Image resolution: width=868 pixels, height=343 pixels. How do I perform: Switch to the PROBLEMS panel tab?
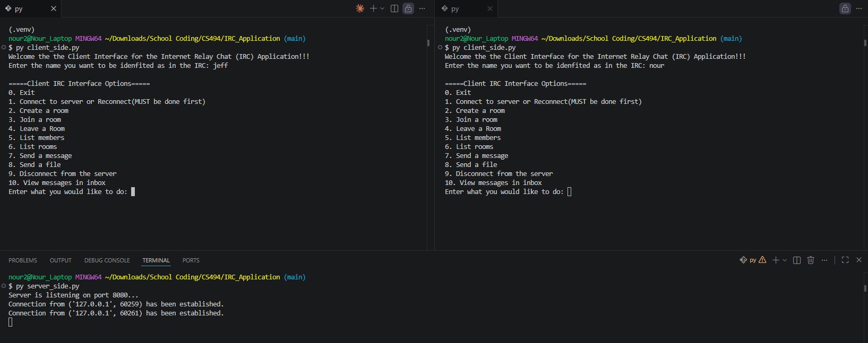pyautogui.click(x=23, y=260)
